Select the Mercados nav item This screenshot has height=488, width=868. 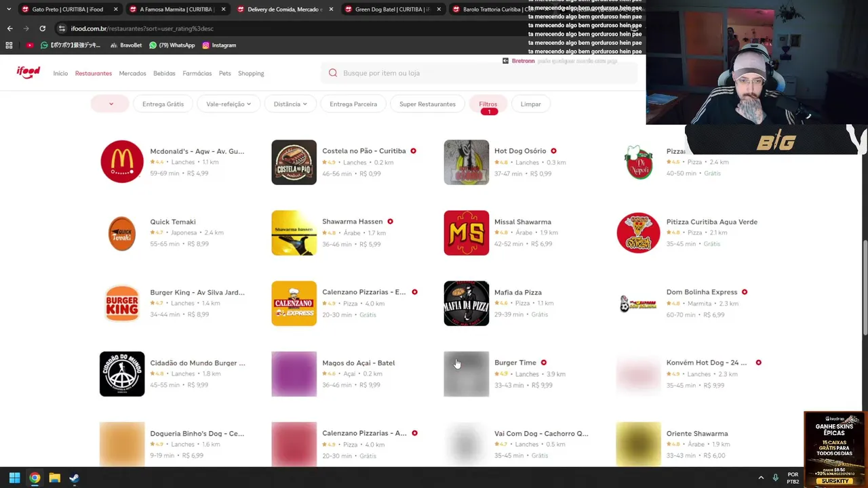point(132,73)
